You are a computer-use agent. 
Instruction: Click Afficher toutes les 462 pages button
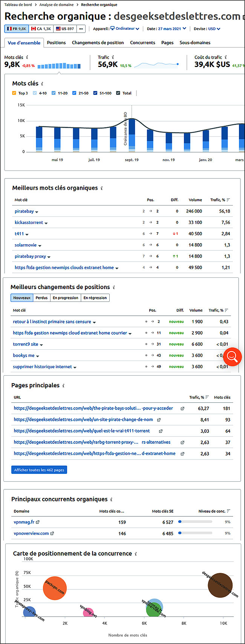[39, 470]
